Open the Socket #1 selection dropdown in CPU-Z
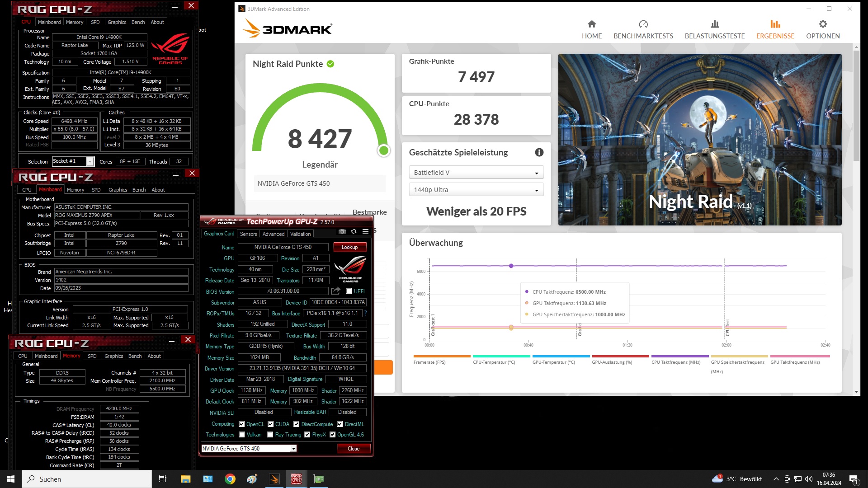 tap(73, 161)
